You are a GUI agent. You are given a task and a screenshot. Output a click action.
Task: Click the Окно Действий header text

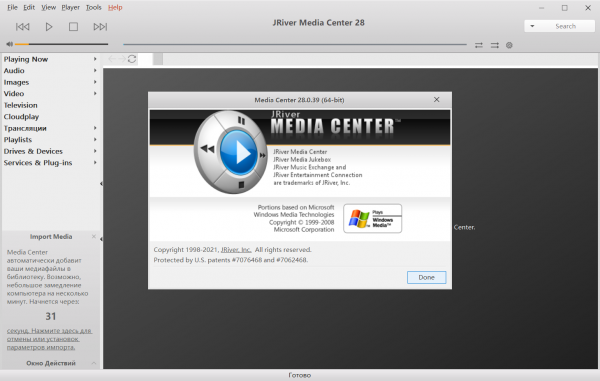pyautogui.click(x=51, y=363)
